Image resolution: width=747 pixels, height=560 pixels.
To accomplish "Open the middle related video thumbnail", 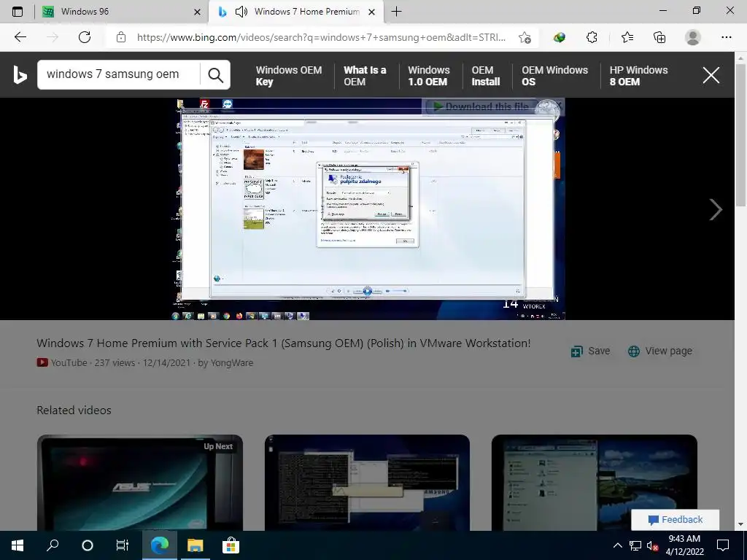I will [x=368, y=483].
